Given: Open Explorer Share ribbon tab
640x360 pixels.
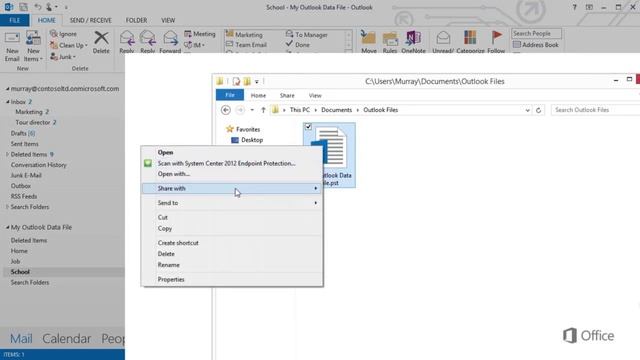Looking at the screenshot, I should [x=287, y=95].
